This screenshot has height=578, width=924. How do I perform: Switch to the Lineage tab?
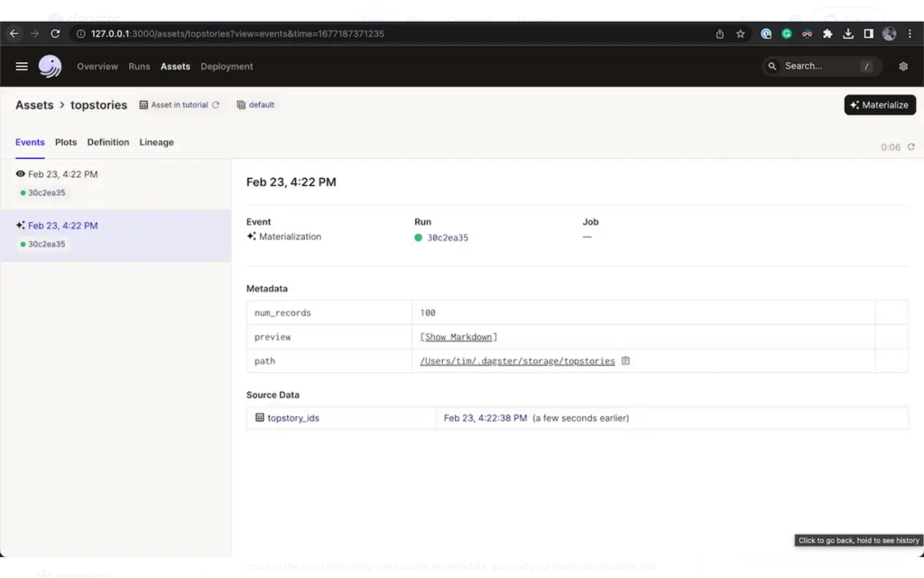click(156, 142)
